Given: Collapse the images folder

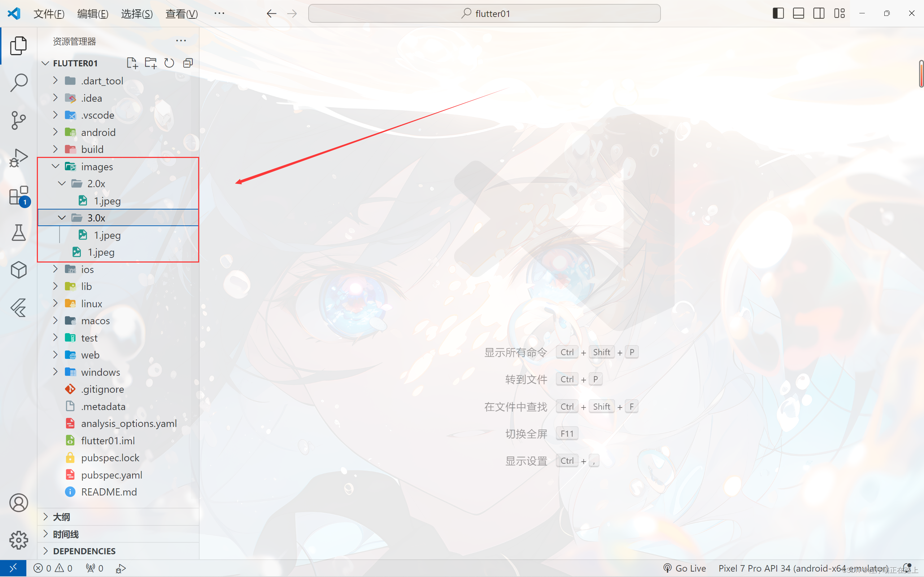Looking at the screenshot, I should (55, 166).
